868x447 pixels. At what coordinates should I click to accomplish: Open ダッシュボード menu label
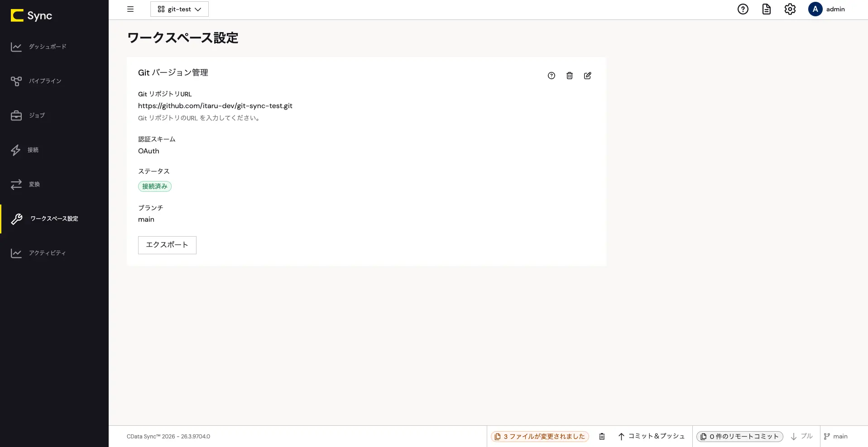click(48, 47)
